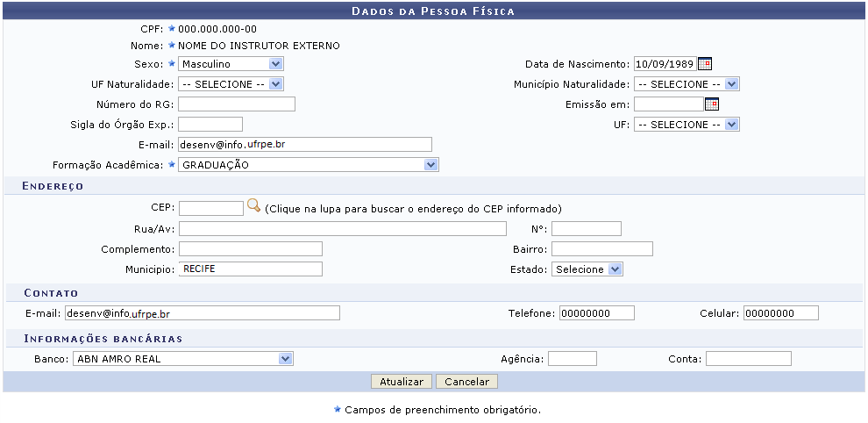Select a bank from Banco dropdown
This screenshot has height=423, width=868.
click(182, 358)
